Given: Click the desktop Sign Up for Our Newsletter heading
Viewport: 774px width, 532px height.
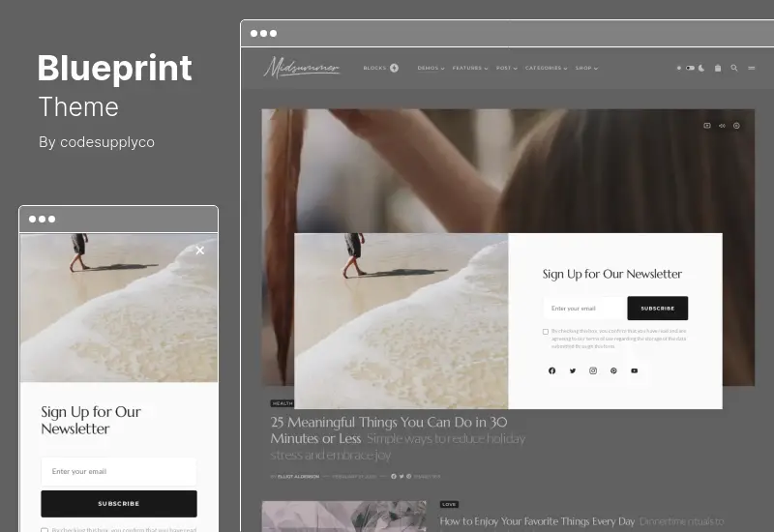Looking at the screenshot, I should [612, 274].
